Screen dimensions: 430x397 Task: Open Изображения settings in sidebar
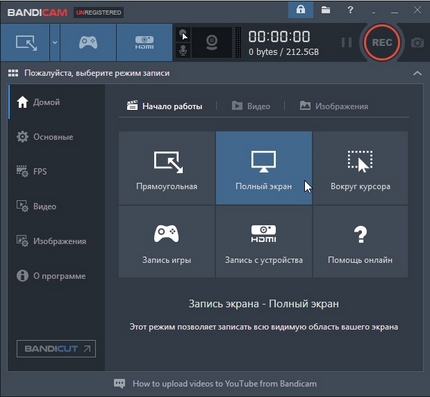[x=56, y=241]
